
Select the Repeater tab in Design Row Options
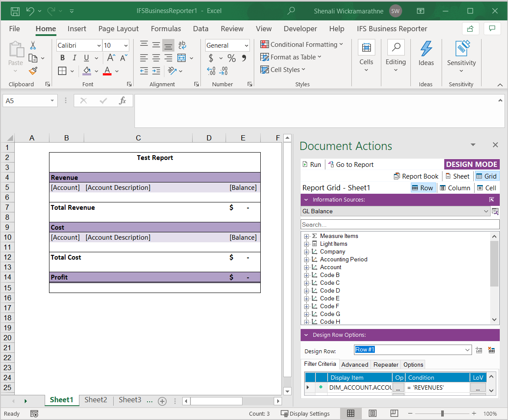[386, 365]
